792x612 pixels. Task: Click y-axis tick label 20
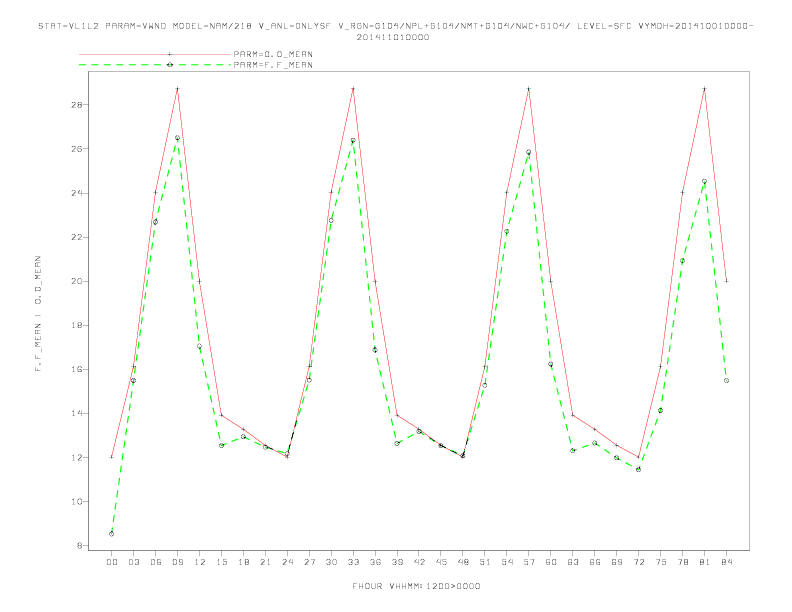pos(77,281)
